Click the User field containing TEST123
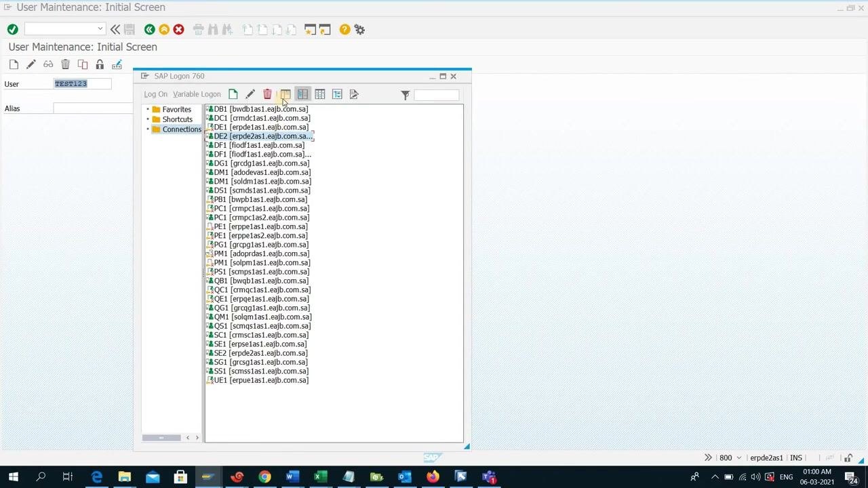Screen dimensions: 868x488 [82, 83]
